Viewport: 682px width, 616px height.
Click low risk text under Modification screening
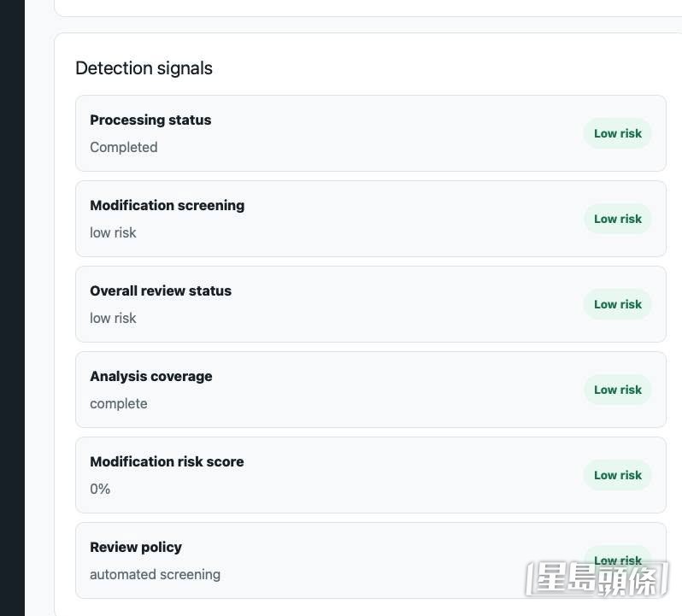(x=113, y=233)
